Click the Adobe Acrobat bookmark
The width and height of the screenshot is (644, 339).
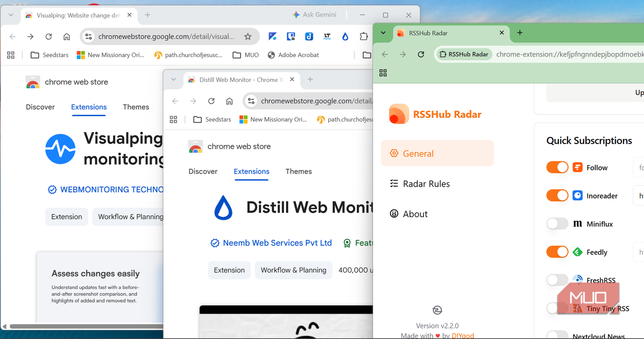293,55
